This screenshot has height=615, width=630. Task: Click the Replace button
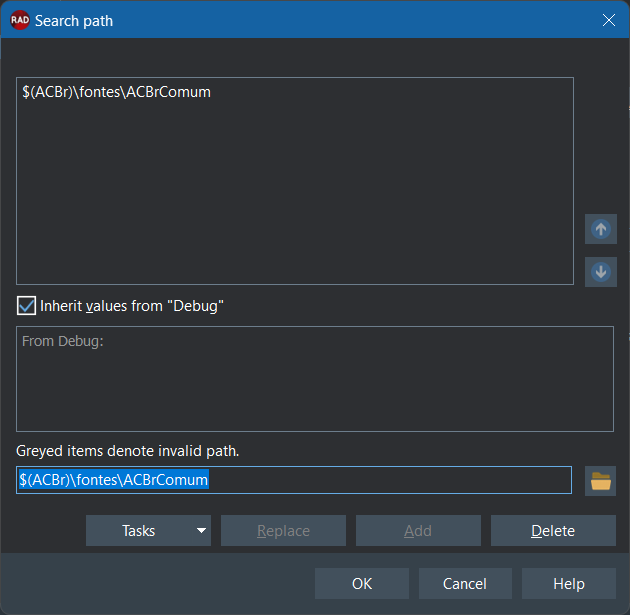(283, 531)
